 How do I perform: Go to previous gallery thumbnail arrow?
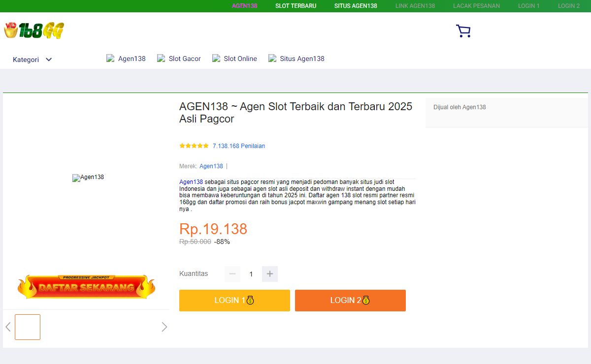(x=8, y=327)
